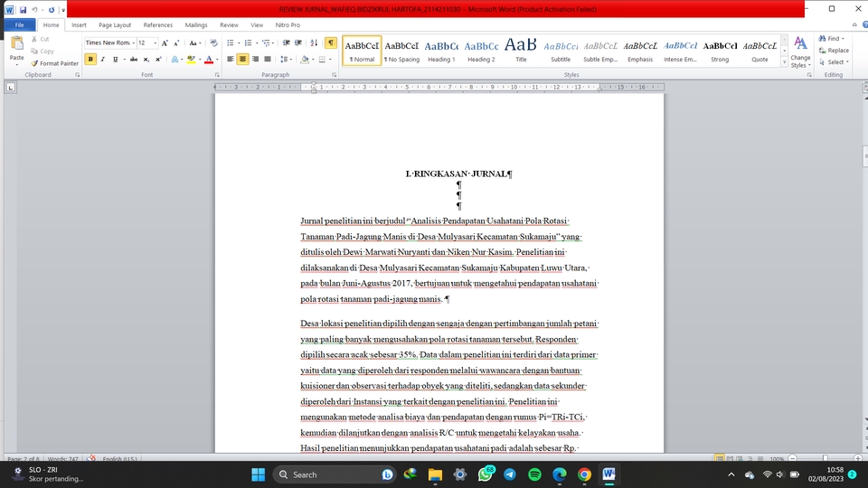Switch to the Mailings tab
The height and width of the screenshot is (488, 868).
(x=196, y=25)
